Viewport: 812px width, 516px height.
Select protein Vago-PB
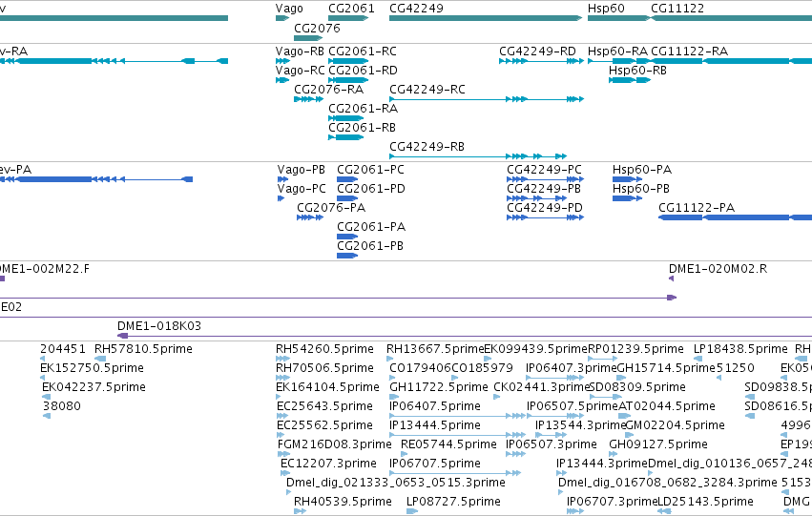pos(302,170)
